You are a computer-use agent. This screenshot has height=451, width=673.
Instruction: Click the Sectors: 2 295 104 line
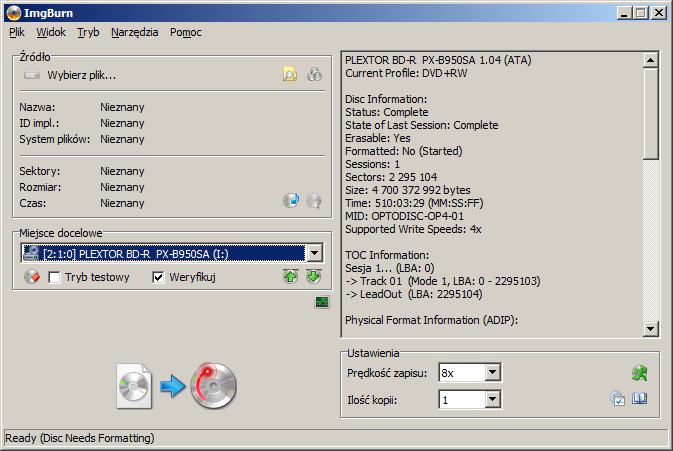click(x=391, y=177)
